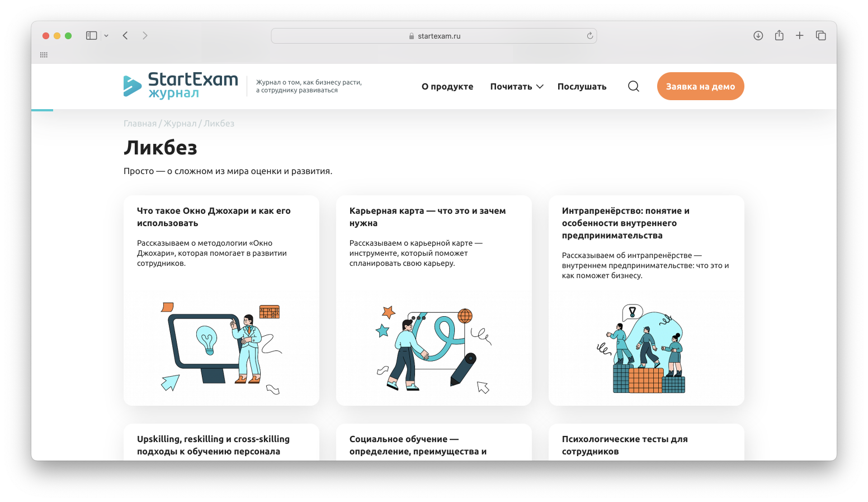The image size is (868, 502).
Task: Open the Upskilling, reskilling article title
Action: click(213, 445)
